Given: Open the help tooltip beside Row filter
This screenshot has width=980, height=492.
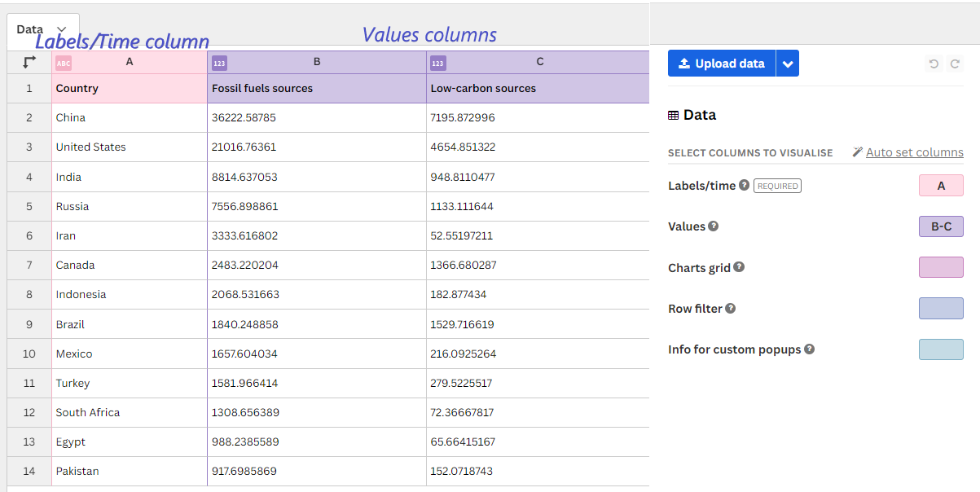Looking at the screenshot, I should click(730, 308).
